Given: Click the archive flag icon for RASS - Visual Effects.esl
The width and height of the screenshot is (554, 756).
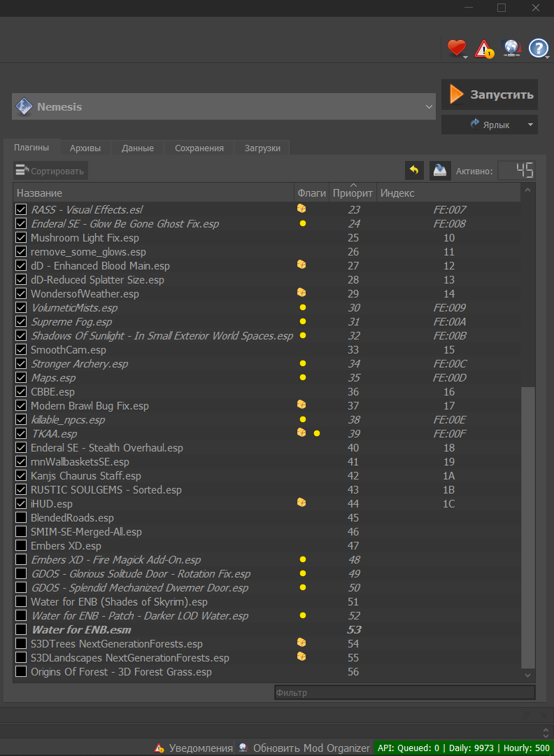Looking at the screenshot, I should click(x=301, y=209).
